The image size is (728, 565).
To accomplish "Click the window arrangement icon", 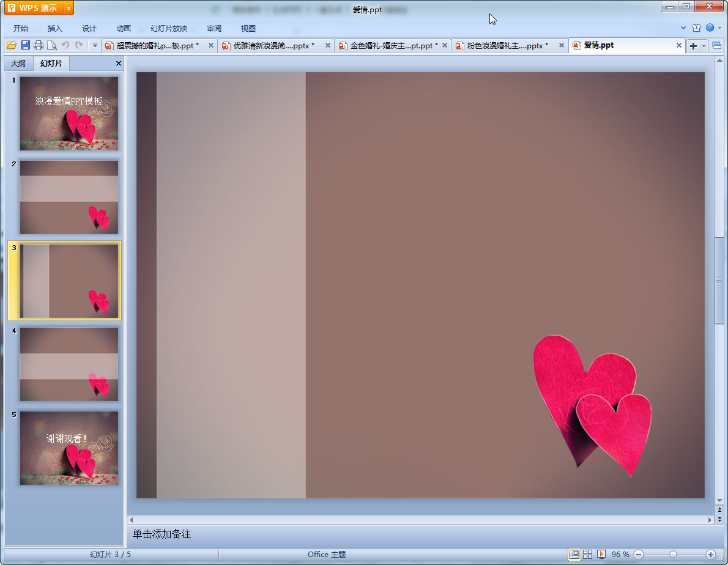I will pyautogui.click(x=716, y=45).
